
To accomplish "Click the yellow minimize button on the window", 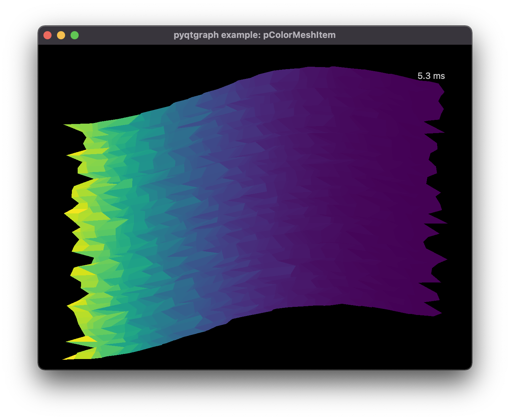I will (x=61, y=35).
